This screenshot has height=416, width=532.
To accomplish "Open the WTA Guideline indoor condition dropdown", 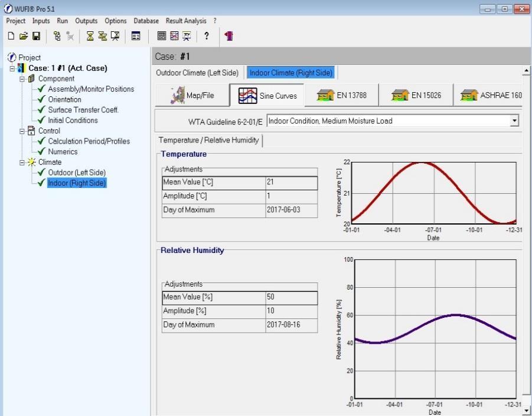I will [x=514, y=121].
